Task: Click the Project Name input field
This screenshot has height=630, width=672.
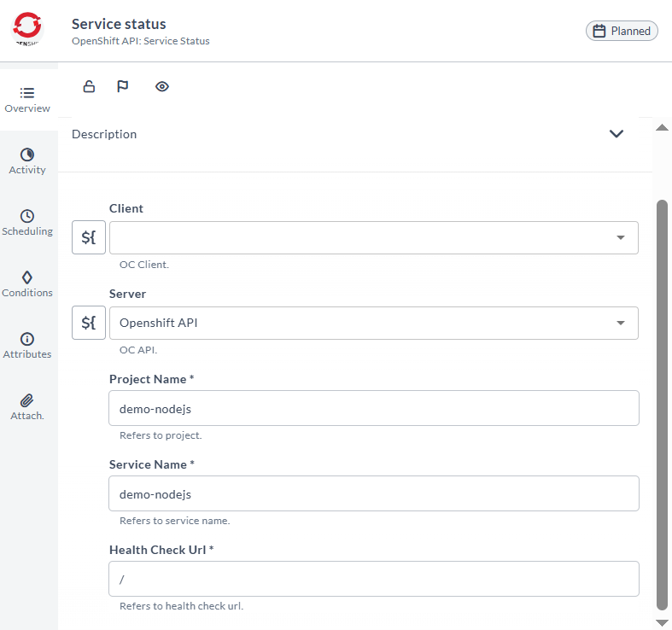Action: (x=374, y=408)
